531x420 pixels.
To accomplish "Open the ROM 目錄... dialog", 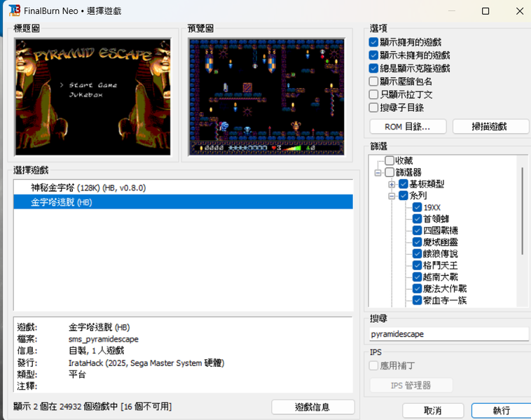I will 408,127.
